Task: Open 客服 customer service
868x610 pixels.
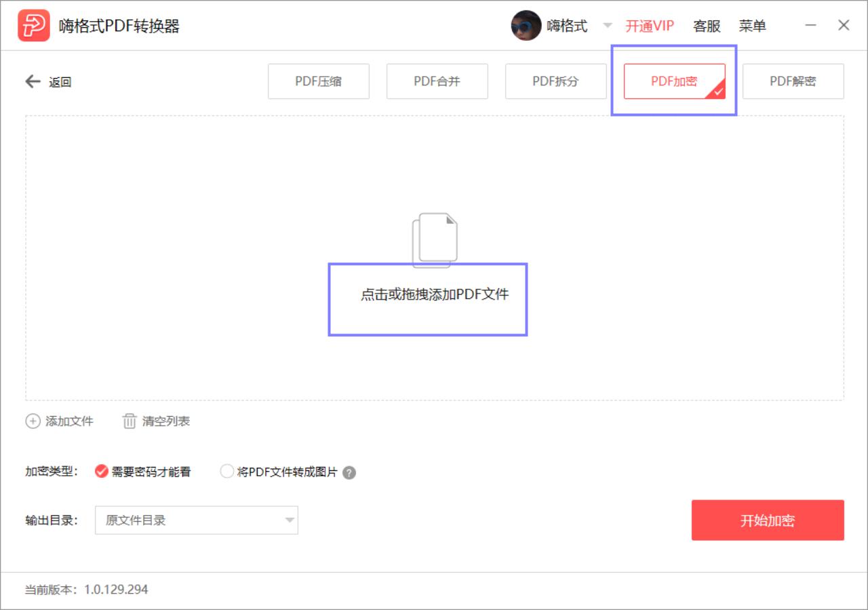Action: [x=706, y=25]
